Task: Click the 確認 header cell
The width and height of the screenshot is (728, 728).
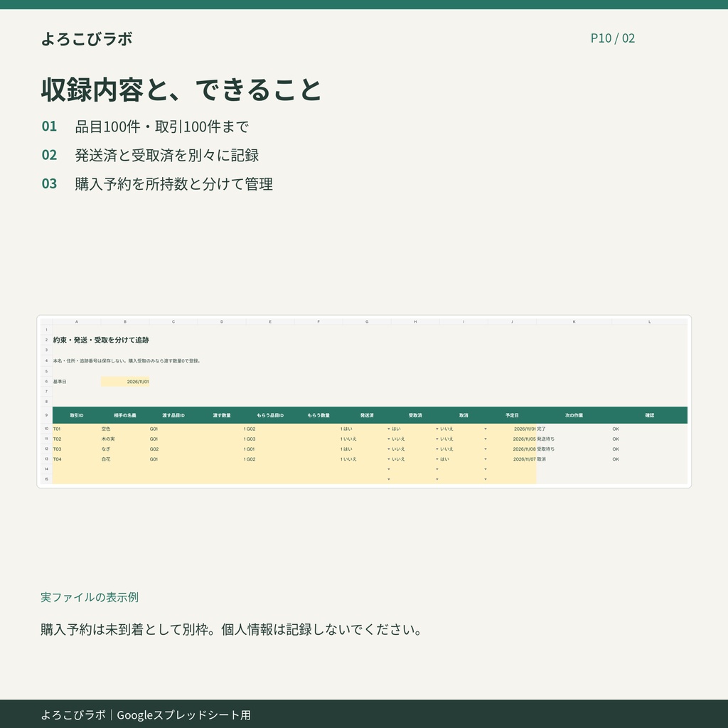Action: coord(650,415)
